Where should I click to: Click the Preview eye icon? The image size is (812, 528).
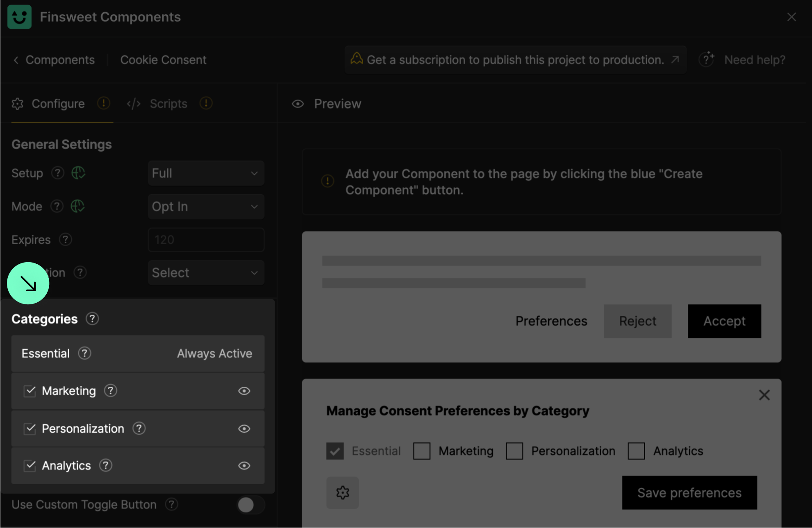[298, 104]
